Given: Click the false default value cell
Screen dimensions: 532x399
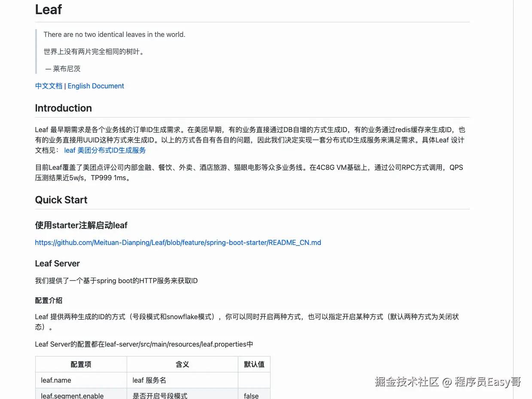Looking at the screenshot, I should [254, 394].
